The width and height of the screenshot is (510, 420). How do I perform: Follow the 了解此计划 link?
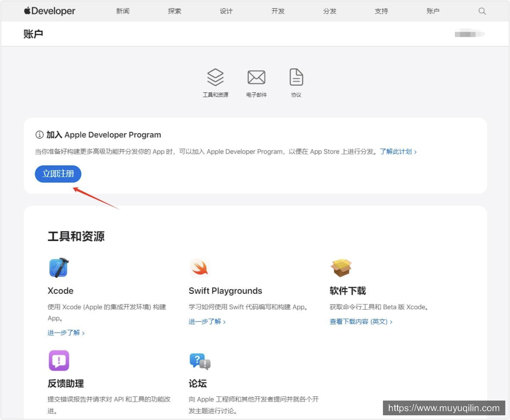tap(398, 152)
